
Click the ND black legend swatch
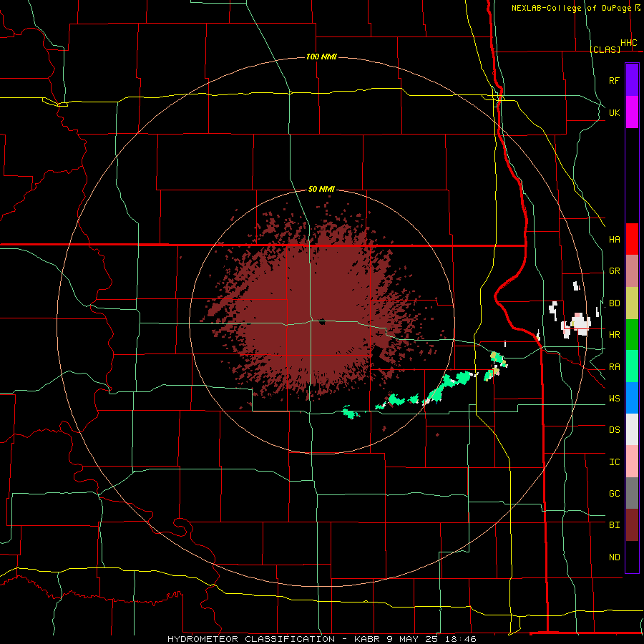point(632,557)
